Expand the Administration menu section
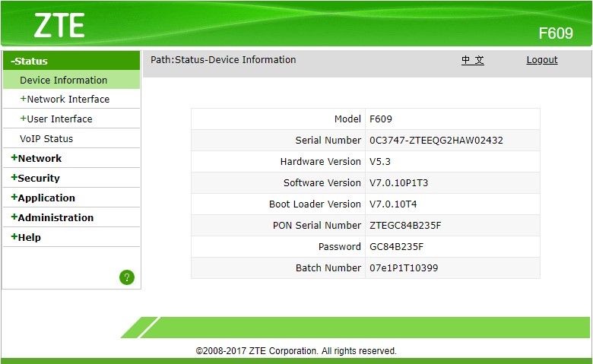Screen dimensions: 593x364 (71, 217)
